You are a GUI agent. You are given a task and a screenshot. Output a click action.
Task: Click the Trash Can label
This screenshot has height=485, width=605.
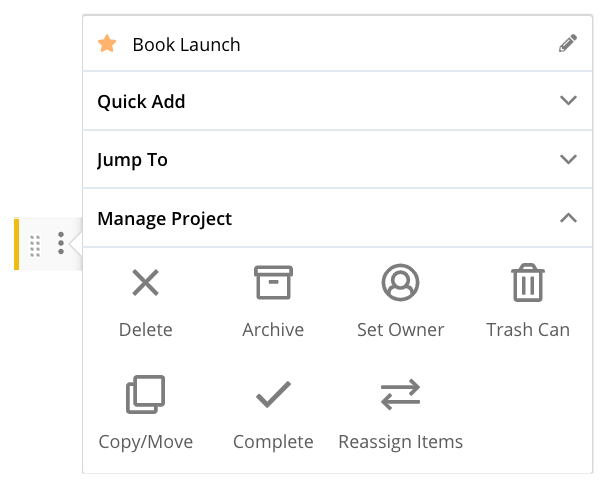pos(528,330)
